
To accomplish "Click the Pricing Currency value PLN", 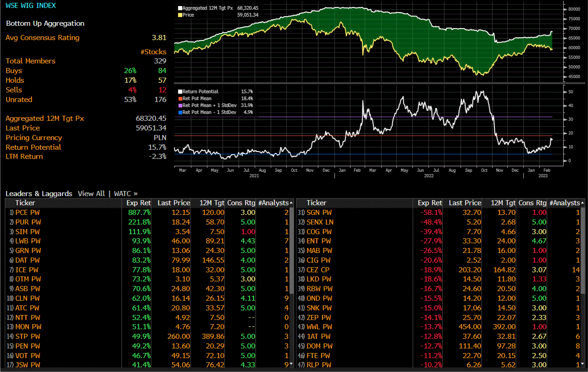I will pos(160,138).
